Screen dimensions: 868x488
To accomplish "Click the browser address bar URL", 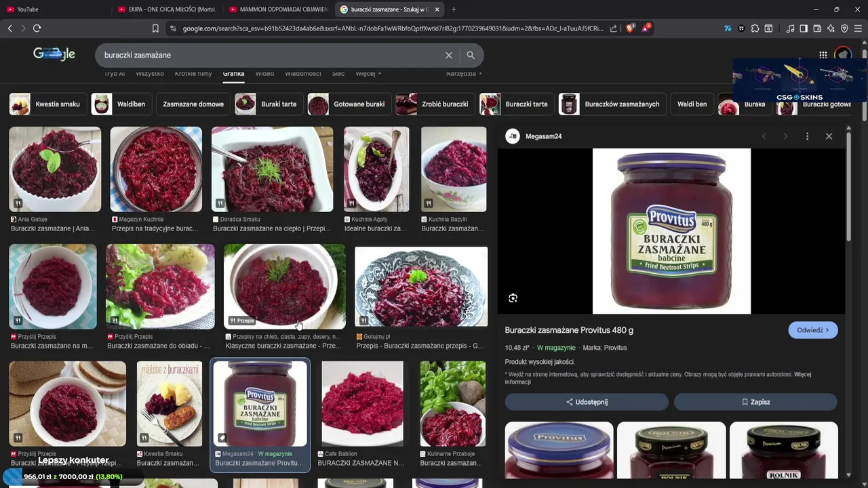I will tap(392, 28).
